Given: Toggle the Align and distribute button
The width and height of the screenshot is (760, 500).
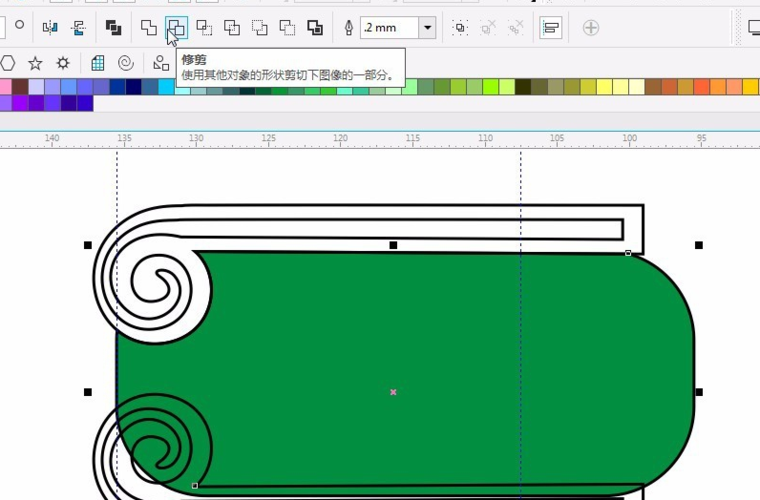Looking at the screenshot, I should point(550,28).
